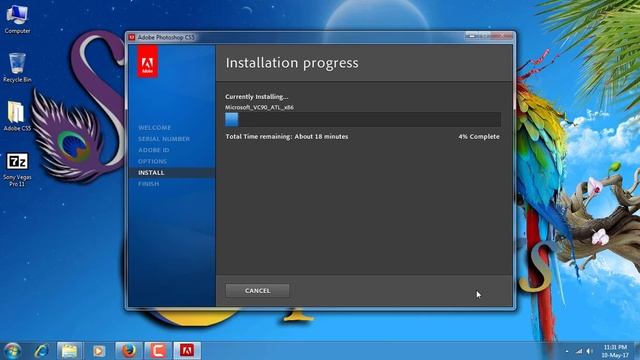Click the 'Microsoft_VC90_ATL_x86' component text
640x360 pixels.
(259, 107)
